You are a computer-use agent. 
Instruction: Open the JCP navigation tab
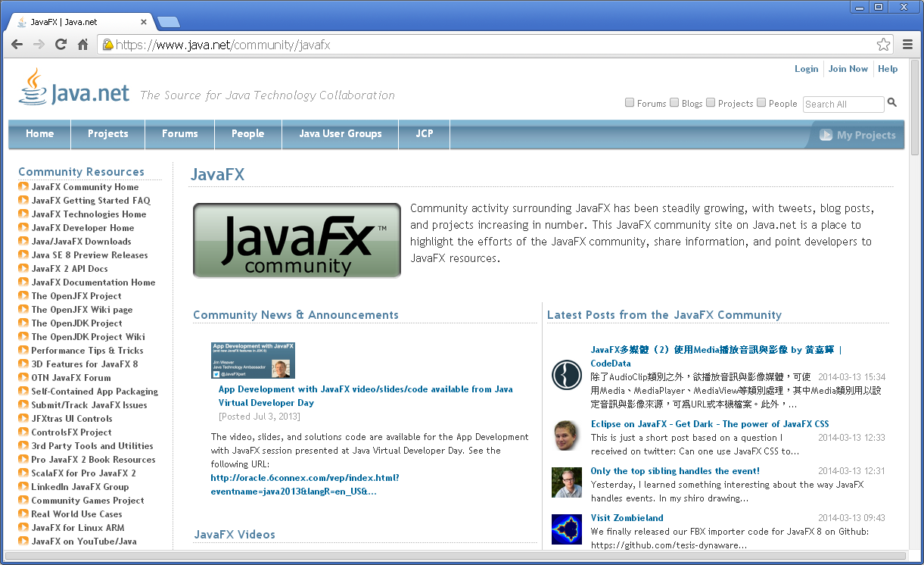(425, 134)
